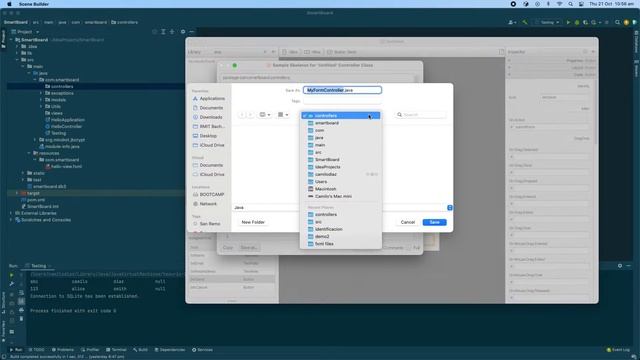Click the Save button in dialog
This screenshot has height=360, width=640.
point(434,222)
